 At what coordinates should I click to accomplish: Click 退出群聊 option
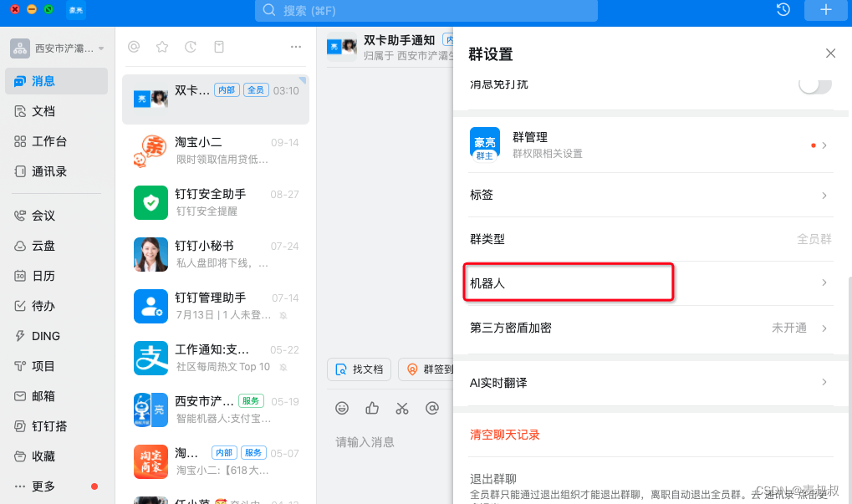(492, 479)
